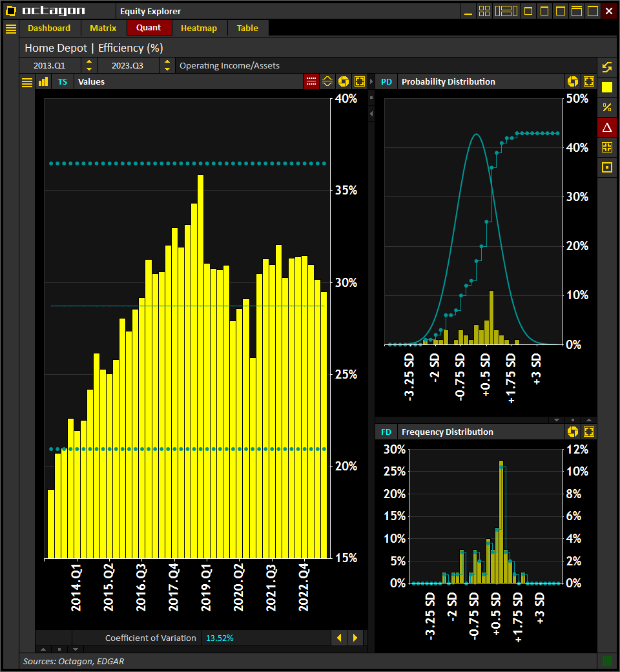The height and width of the screenshot is (672, 620).
Task: Open the Values panel list menu icon
Action: pyautogui.click(x=27, y=82)
